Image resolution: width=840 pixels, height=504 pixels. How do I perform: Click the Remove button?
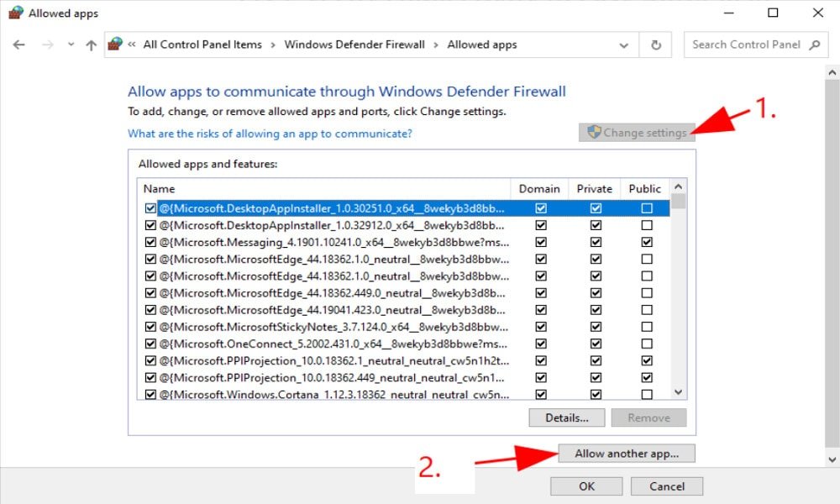click(x=648, y=417)
